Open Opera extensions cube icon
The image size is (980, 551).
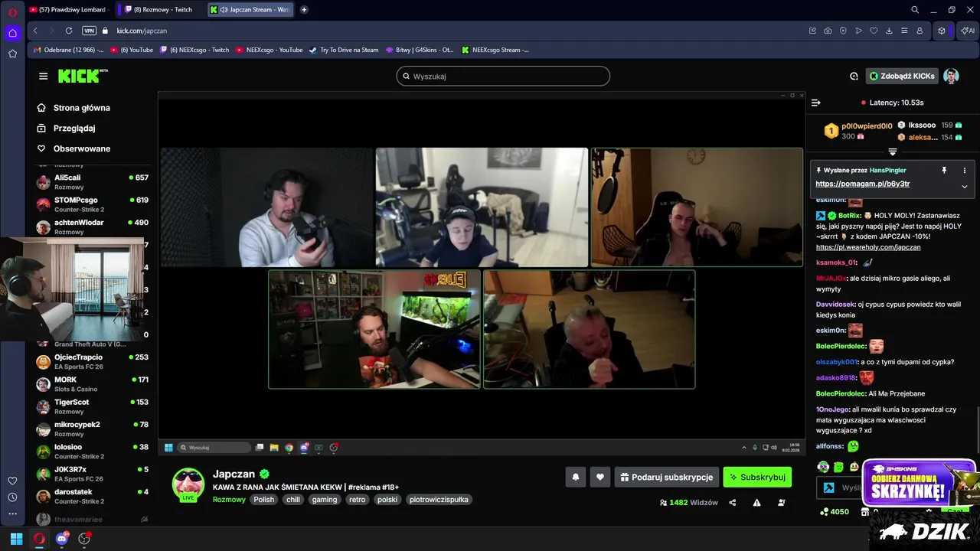pos(942,31)
